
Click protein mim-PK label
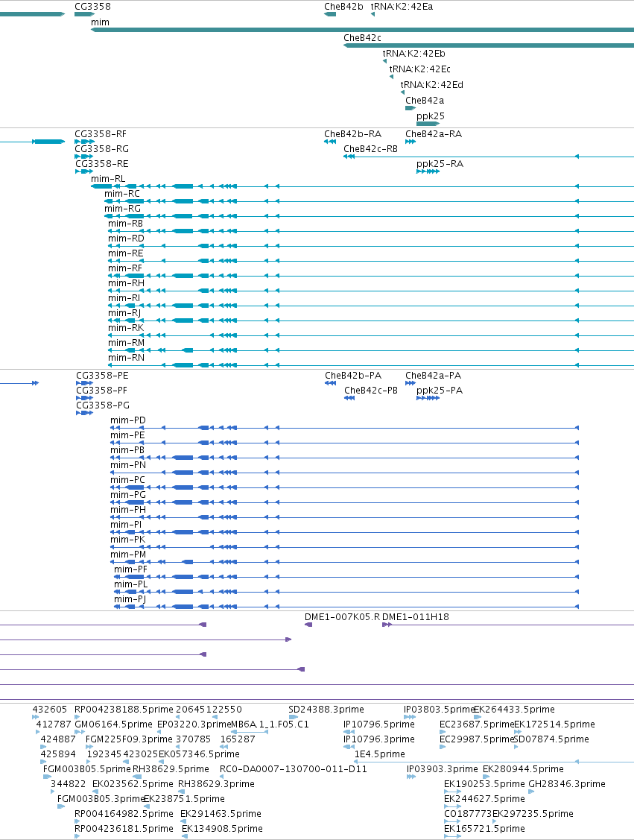click(127, 540)
